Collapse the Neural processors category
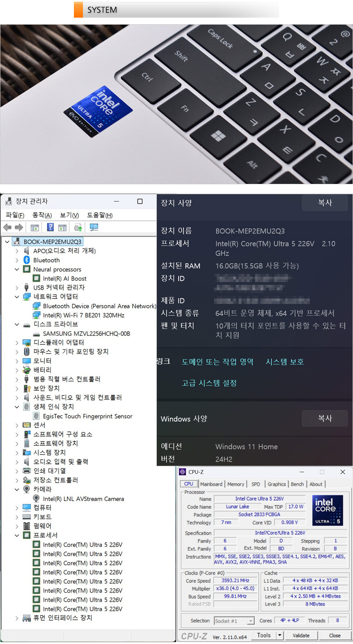This screenshot has height=644, width=353. [x=17, y=270]
